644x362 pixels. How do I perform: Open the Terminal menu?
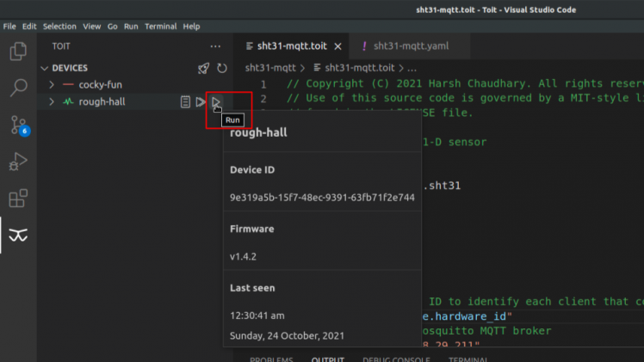[161, 27]
